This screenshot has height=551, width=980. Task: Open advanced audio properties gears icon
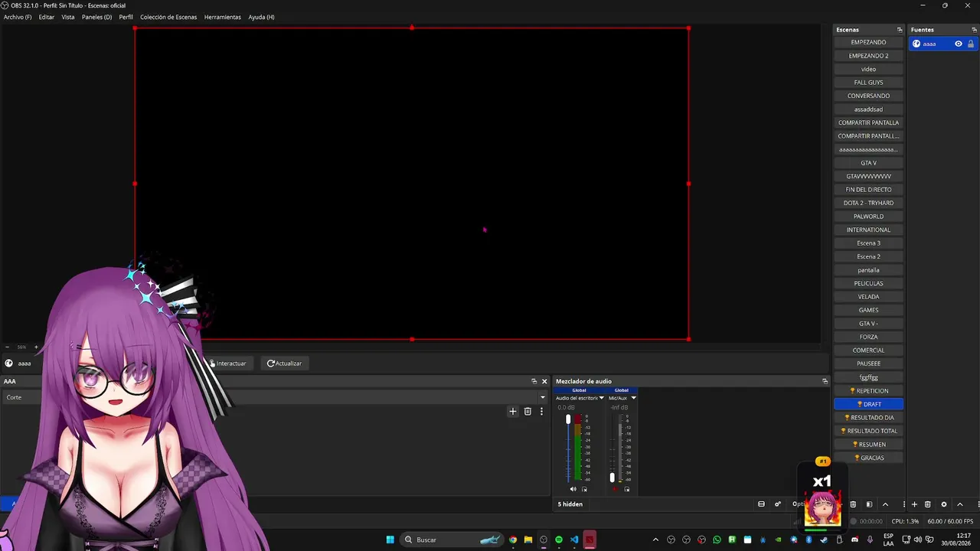click(x=778, y=504)
